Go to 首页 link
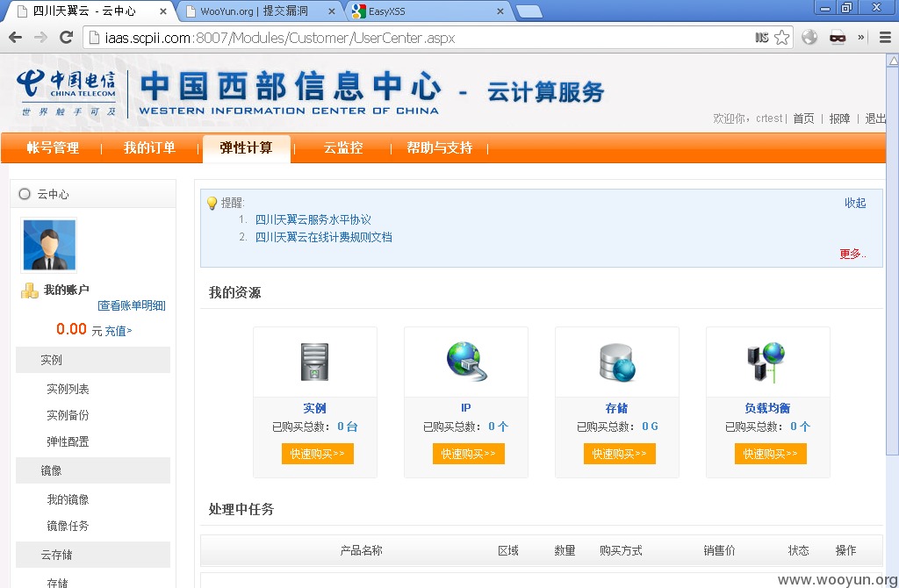 point(803,118)
